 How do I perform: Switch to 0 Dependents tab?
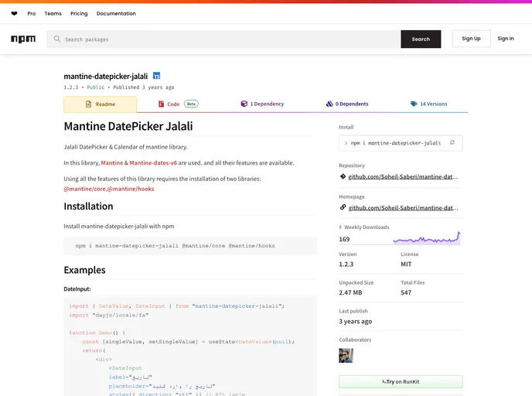coord(347,104)
